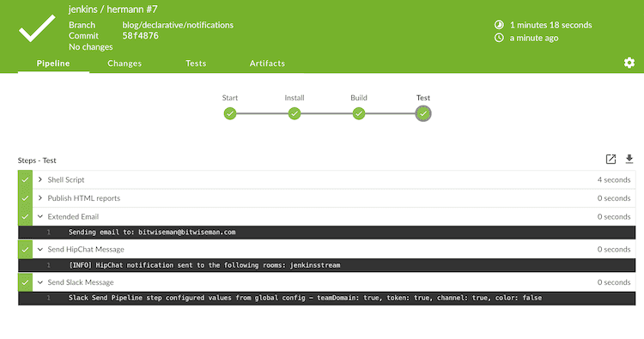Viewport: 644px width, 339px height.
Task: Click the '1 minutes 18 seconds' duration text
Action: [x=550, y=25]
